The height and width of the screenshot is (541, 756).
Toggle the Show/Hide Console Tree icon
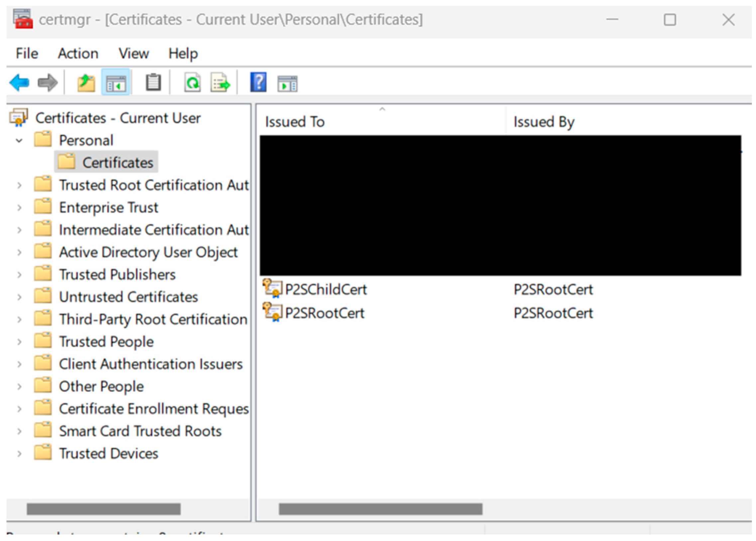[116, 82]
